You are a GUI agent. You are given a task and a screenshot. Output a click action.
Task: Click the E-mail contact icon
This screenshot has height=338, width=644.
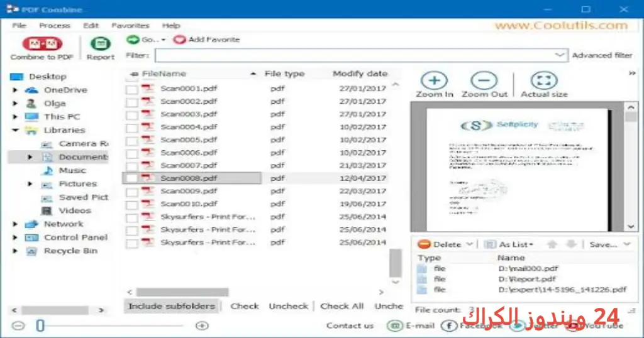395,325
